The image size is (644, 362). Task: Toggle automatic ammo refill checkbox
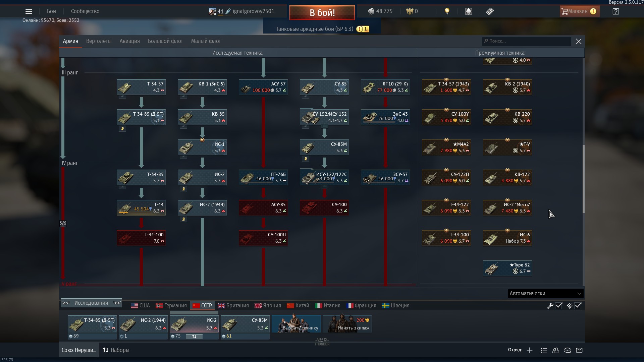tap(578, 306)
